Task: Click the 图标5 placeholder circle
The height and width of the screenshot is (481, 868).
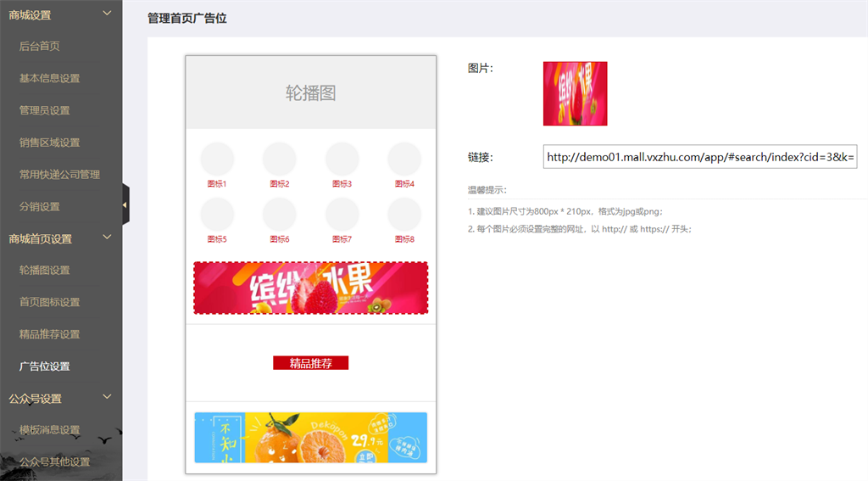Action: click(x=217, y=215)
